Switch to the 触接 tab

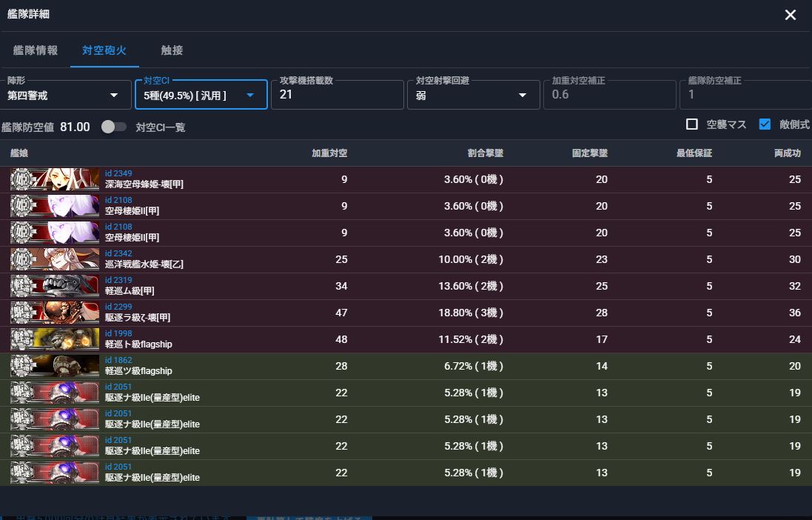[172, 50]
